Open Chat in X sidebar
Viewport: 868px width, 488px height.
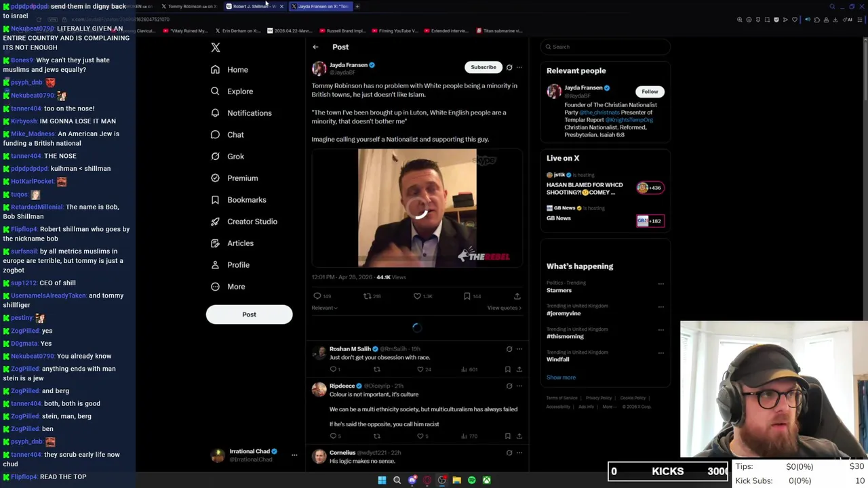227,135
